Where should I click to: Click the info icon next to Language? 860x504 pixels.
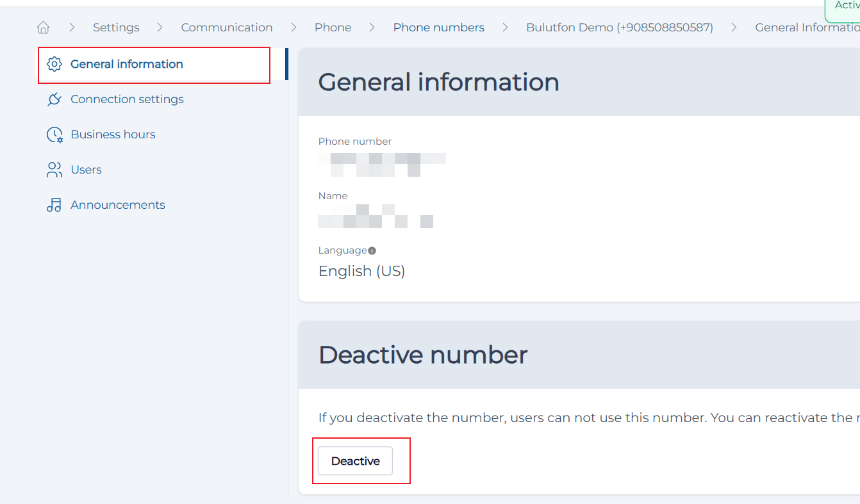372,250
